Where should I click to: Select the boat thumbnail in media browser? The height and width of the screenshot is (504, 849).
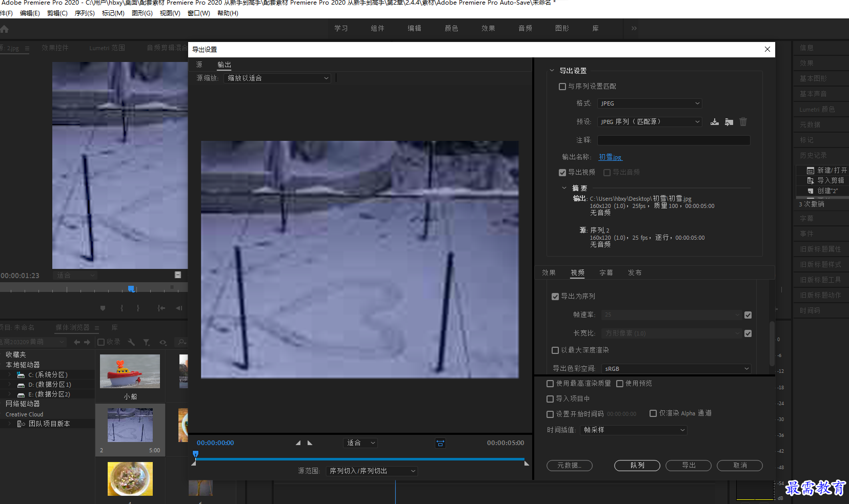(130, 371)
